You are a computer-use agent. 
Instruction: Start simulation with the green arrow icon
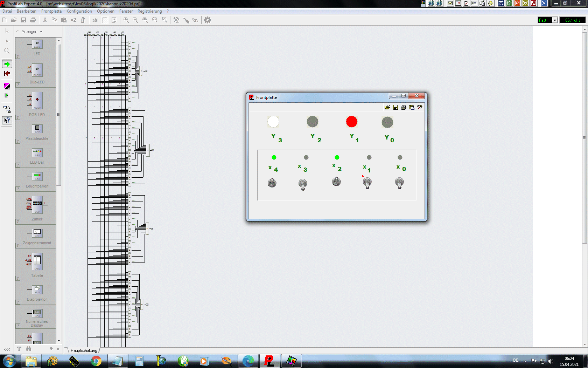[x=7, y=64]
